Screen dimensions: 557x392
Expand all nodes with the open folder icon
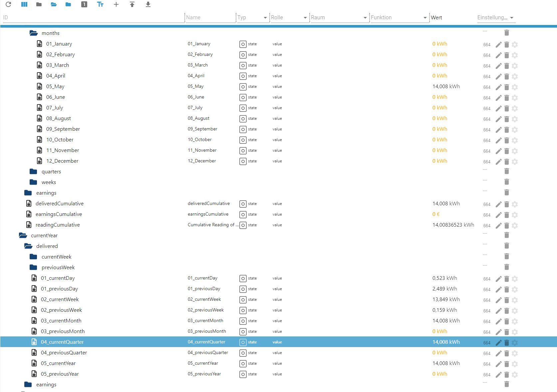54,4
